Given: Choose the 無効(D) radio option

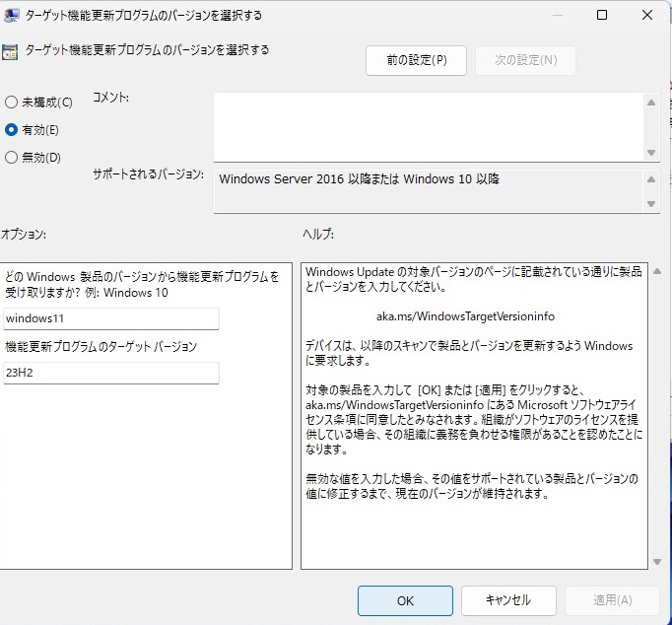Looking at the screenshot, I should pos(12,157).
